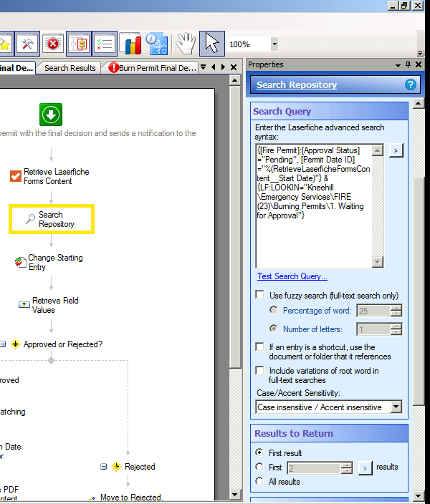The height and width of the screenshot is (504, 430).
Task: Open the bar chart statistics icon
Action: (130, 44)
